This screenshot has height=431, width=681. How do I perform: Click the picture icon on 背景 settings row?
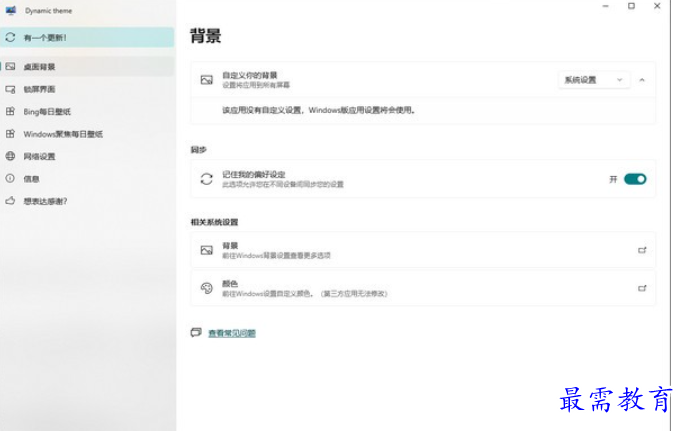207,250
